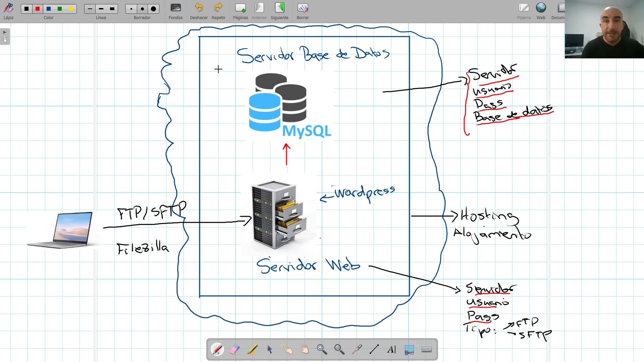Pick the hand scroll tool
Viewport: 644px width, 362px height.
tap(304, 350)
